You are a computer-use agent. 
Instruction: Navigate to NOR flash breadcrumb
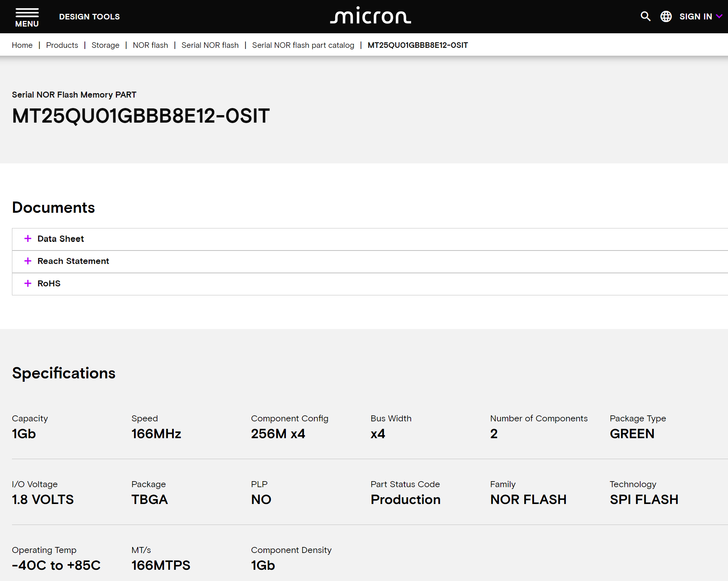pos(151,44)
